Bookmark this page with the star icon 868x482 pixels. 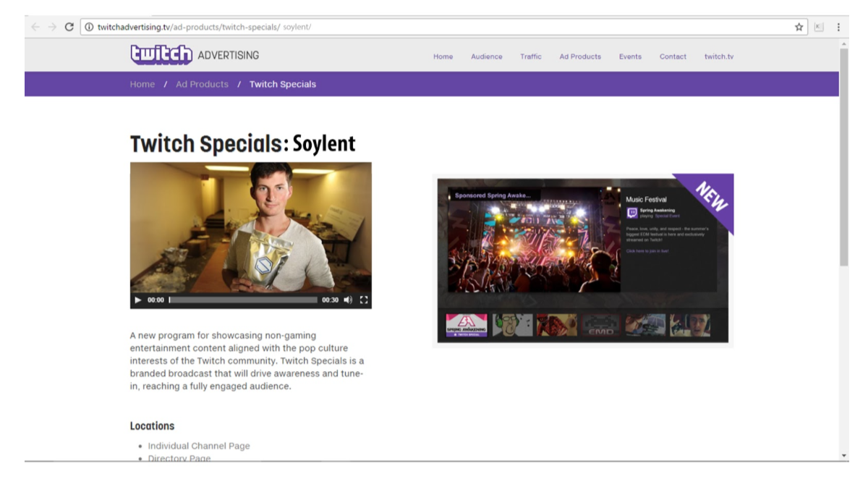[799, 27]
